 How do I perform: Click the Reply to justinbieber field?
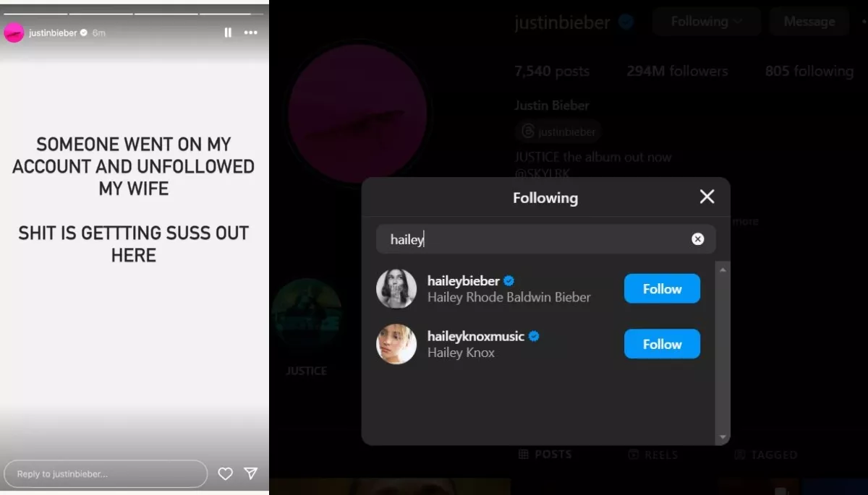click(106, 474)
